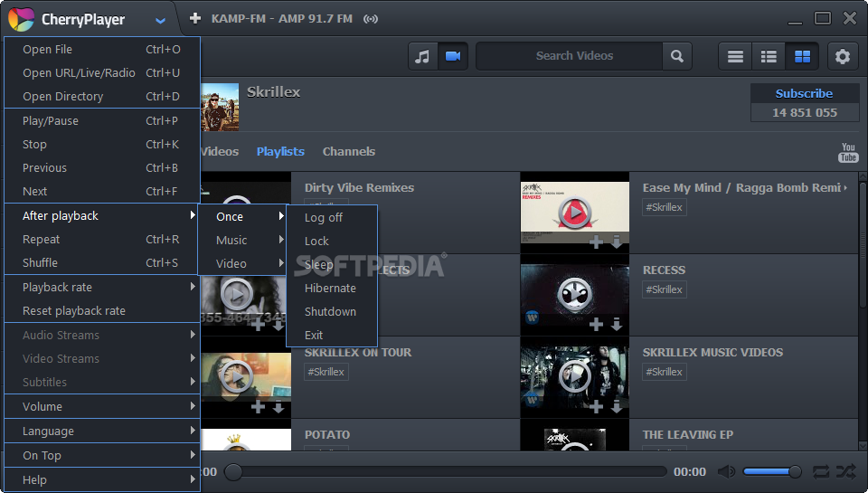Open THE LEAVING EP playlist title
The width and height of the screenshot is (868, 493).
[688, 435]
